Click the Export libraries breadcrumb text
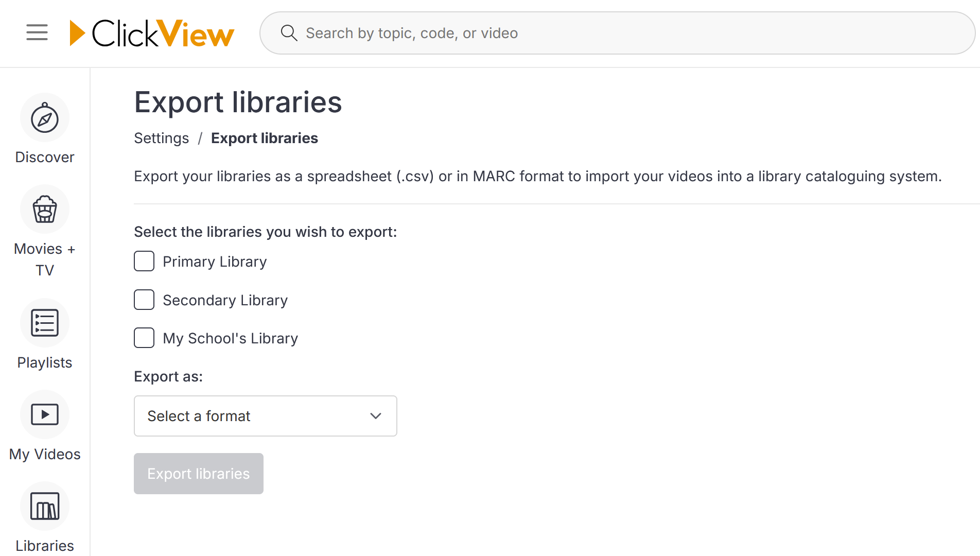Viewport: 980px width, 556px height. point(265,138)
